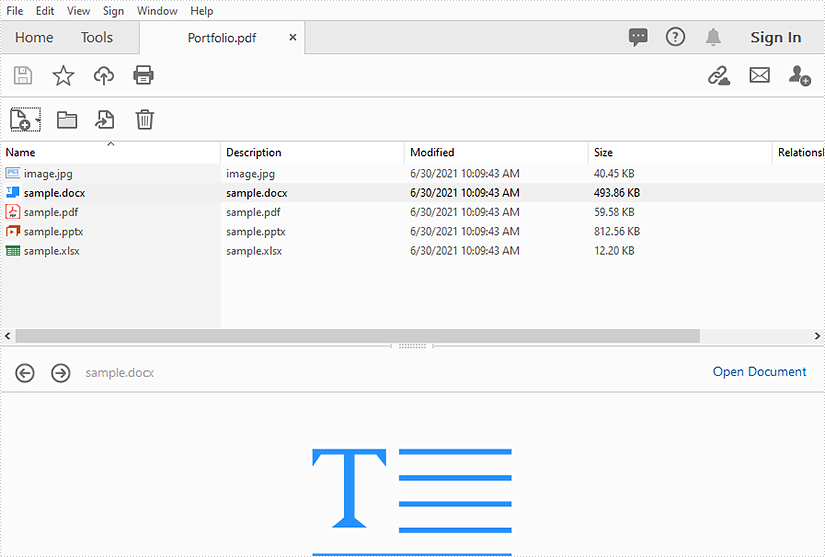The height and width of the screenshot is (557, 825).
Task: Select the sample.pptx file name
Action: (x=53, y=232)
